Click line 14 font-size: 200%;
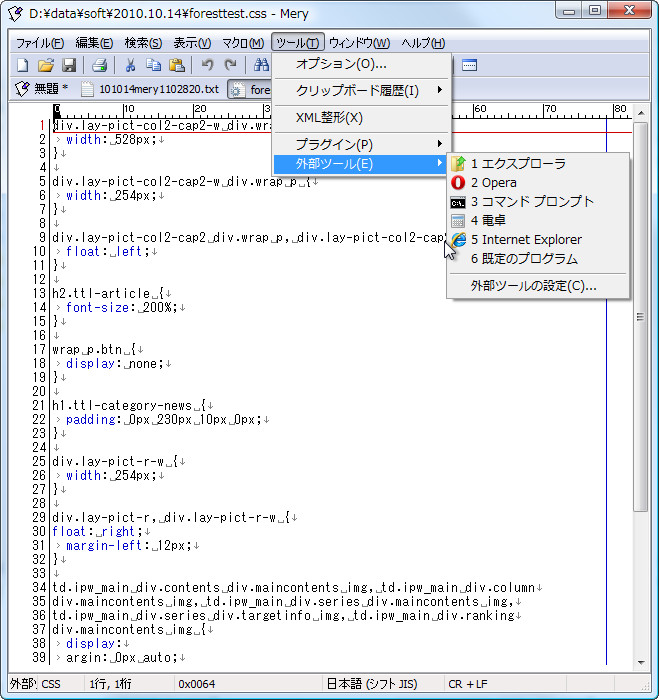 121,307
